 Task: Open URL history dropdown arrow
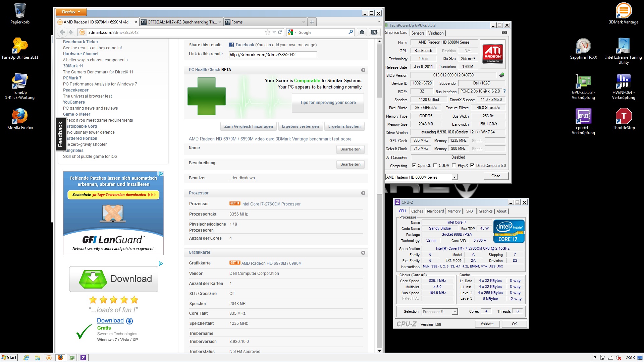(274, 32)
